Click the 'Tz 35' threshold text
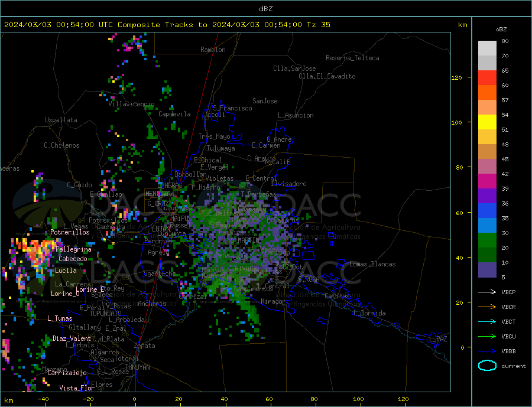This screenshot has height=407, width=532. coord(318,25)
